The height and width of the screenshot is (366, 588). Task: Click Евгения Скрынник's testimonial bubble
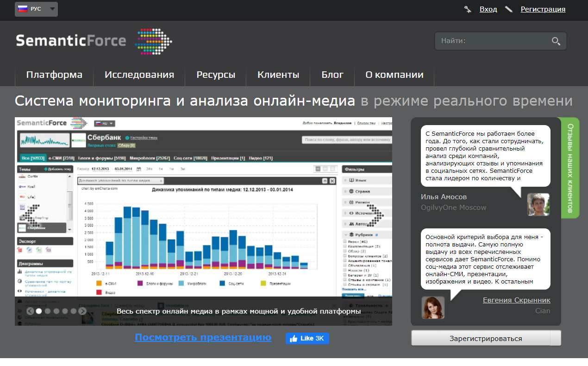(x=486, y=259)
